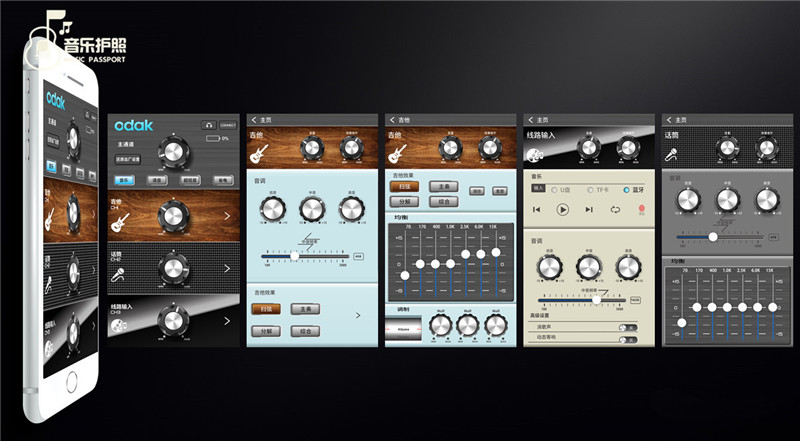Select 主奏 effect on guitar tone screen
Viewport: 800px width, 441px height.
click(305, 309)
